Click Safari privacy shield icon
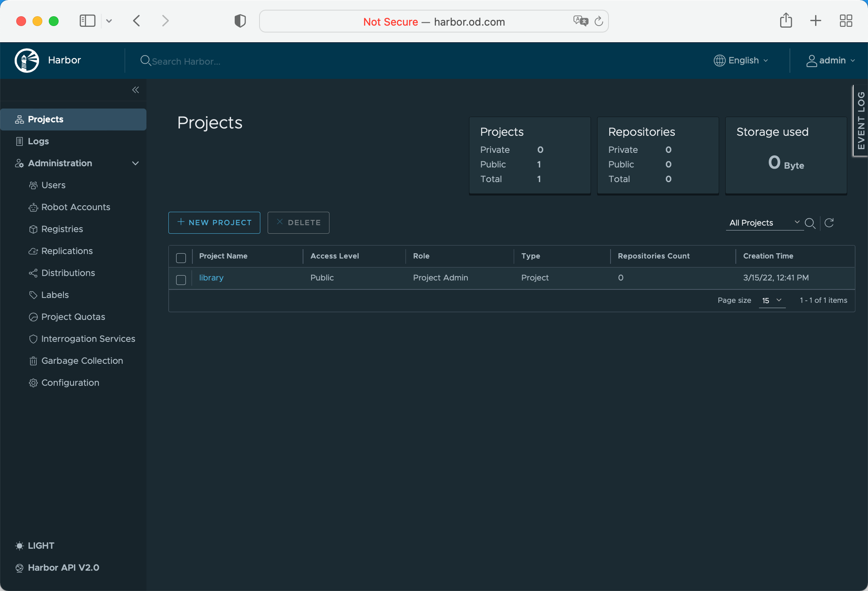The width and height of the screenshot is (868, 591). click(240, 21)
